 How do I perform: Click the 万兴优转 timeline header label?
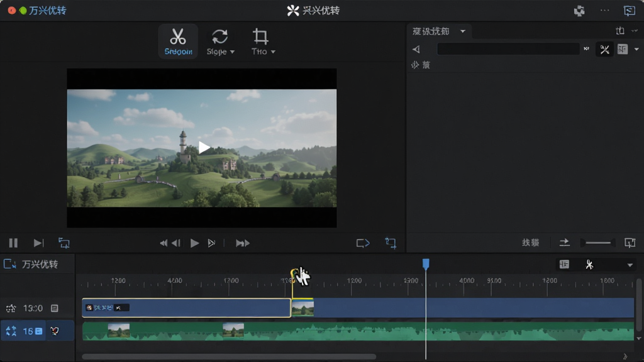click(x=40, y=264)
